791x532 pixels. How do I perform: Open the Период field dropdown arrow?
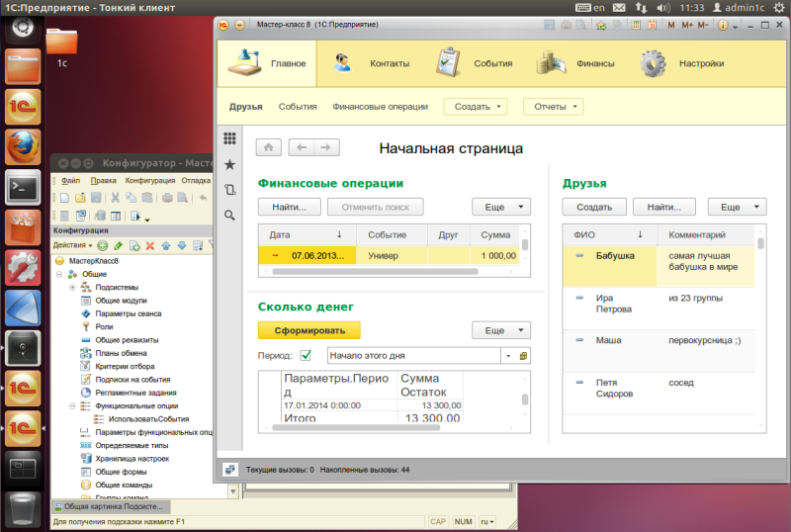[508, 355]
